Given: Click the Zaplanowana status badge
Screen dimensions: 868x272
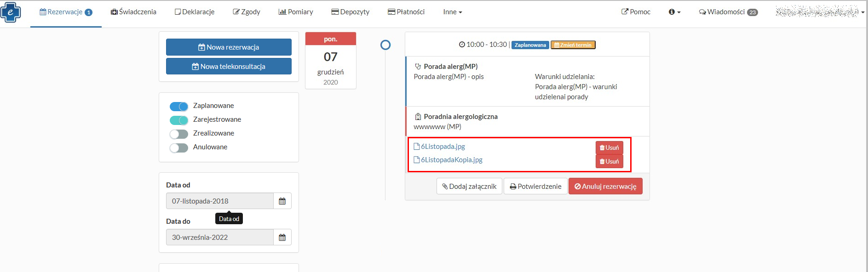Looking at the screenshot, I should coord(530,45).
